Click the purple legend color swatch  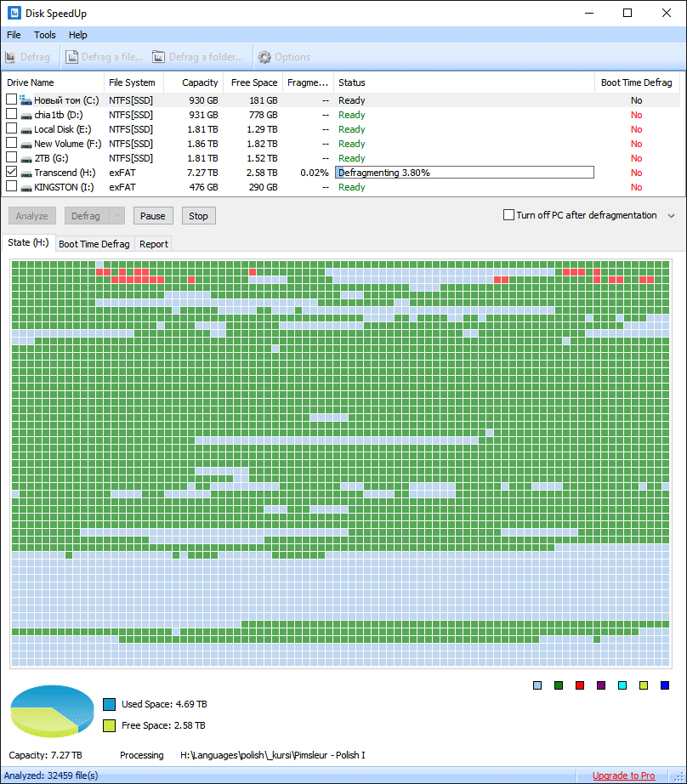tap(601, 685)
